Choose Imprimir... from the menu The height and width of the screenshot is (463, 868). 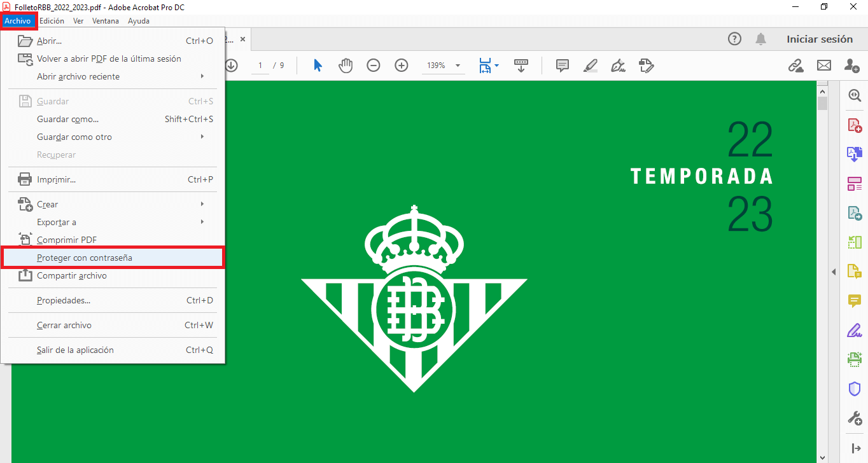(x=112, y=179)
